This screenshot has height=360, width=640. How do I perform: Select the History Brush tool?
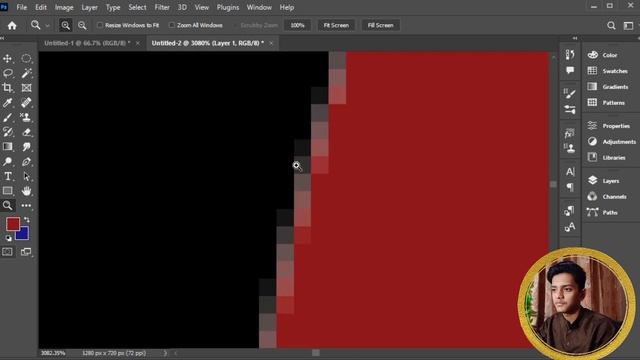click(7, 132)
